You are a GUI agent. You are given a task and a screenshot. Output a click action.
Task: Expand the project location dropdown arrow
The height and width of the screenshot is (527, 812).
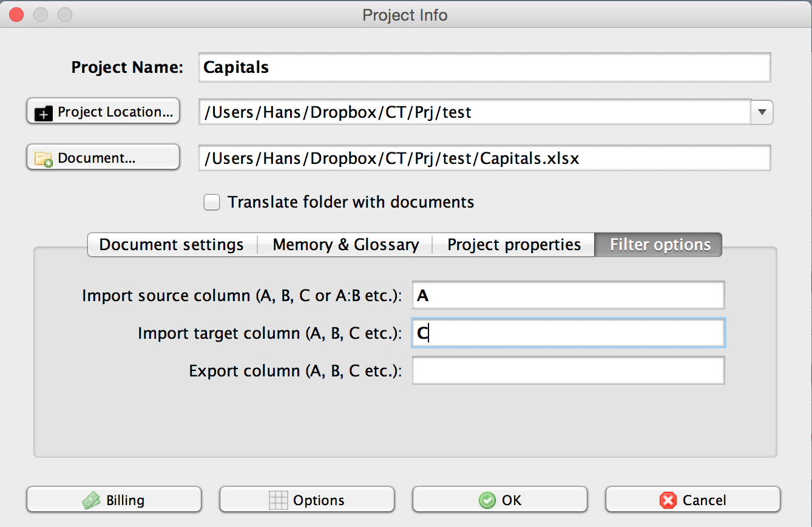(x=762, y=112)
